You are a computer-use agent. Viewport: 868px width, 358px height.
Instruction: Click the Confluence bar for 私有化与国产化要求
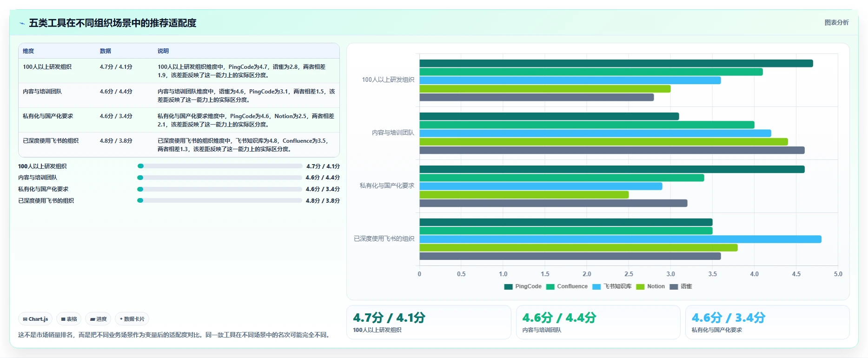[562, 178]
